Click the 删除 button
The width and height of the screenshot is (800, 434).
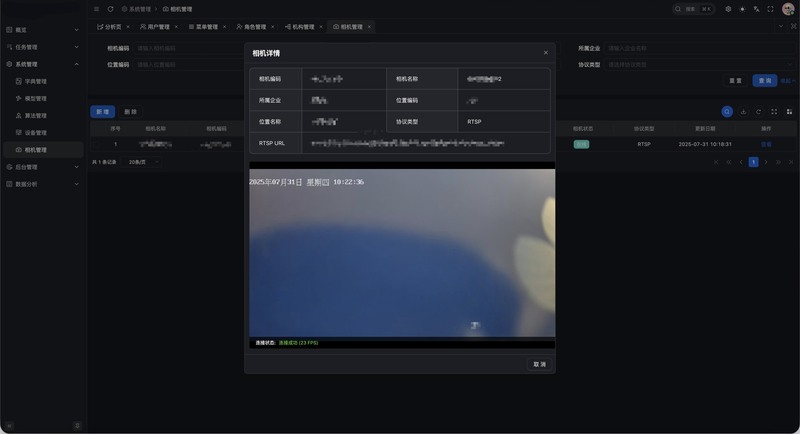pos(131,112)
